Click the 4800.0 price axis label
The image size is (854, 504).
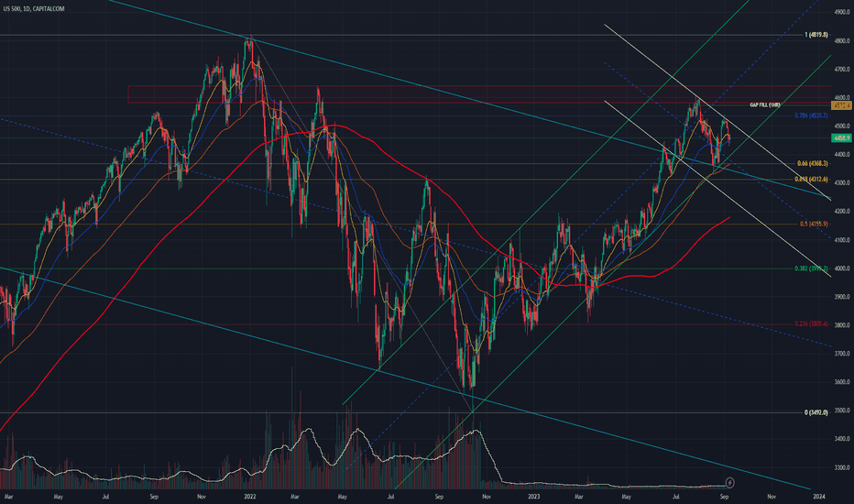click(842, 41)
